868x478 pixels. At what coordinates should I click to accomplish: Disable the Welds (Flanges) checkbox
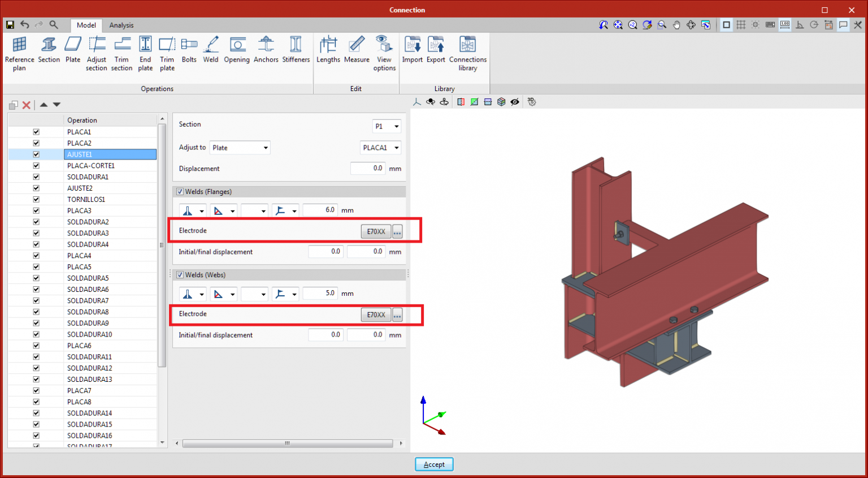pos(180,191)
